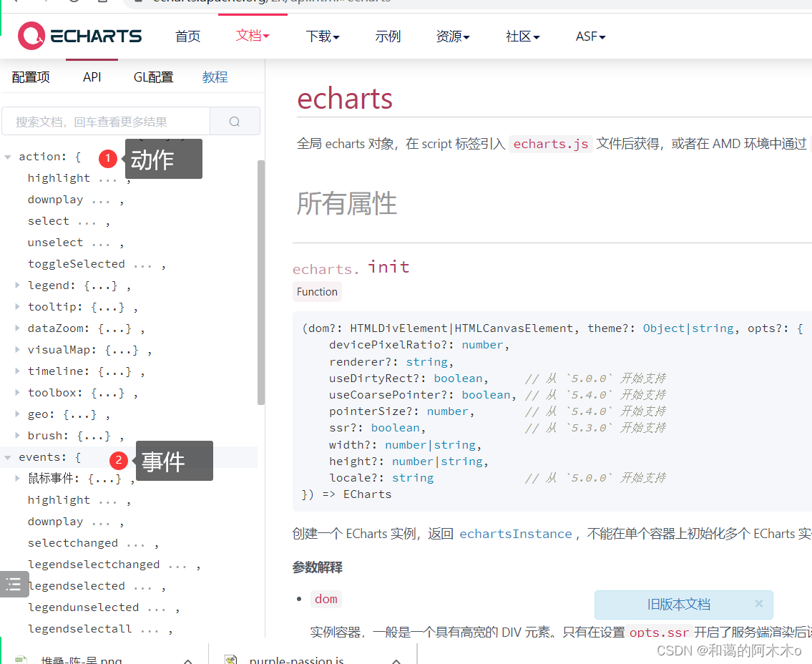Collapse the action tree node
Viewport: 812px width, 664px height.
point(8,157)
